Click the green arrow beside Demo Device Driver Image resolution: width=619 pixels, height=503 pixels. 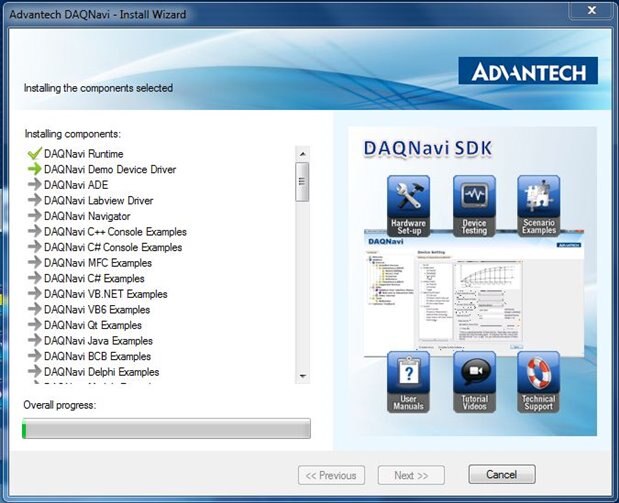(34, 170)
